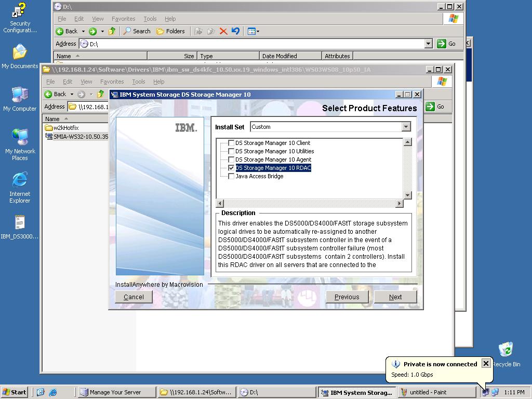The image size is (532, 399).
Task: Click the feature list horizontal scrollbar
Action: pos(309,204)
